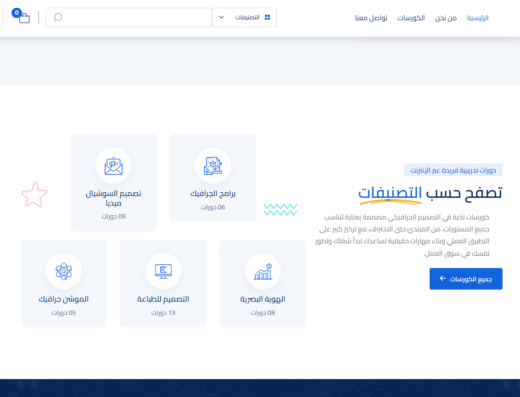520x397 pixels.
Task: Go to the من نحن page
Action: coord(446,18)
